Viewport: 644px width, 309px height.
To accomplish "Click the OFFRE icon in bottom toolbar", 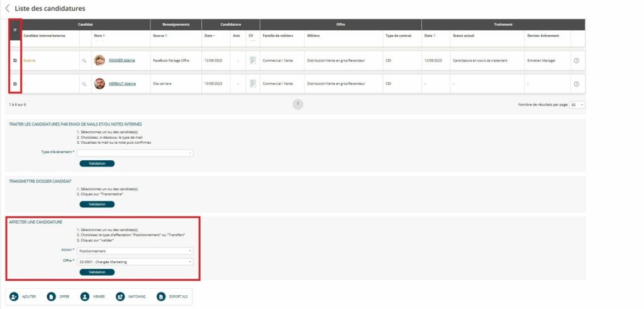I will tap(52, 296).
